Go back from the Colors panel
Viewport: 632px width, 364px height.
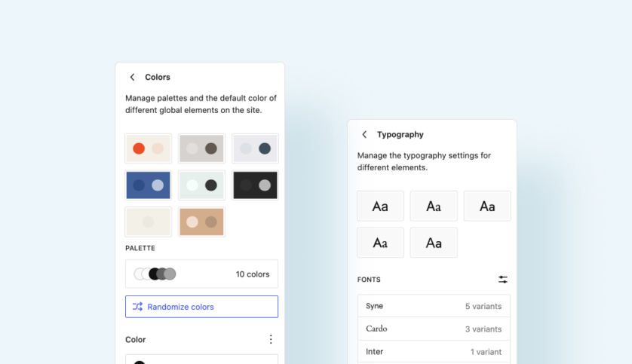point(132,77)
